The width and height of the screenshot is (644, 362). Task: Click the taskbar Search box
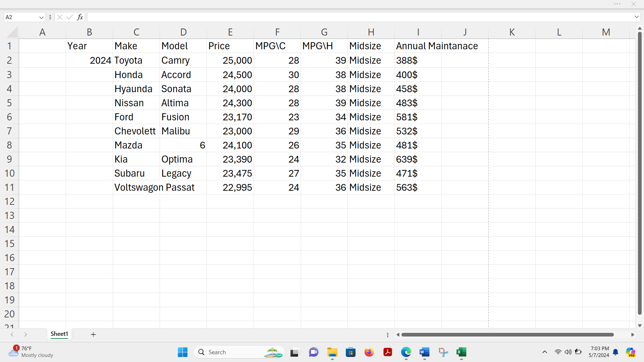(239, 352)
